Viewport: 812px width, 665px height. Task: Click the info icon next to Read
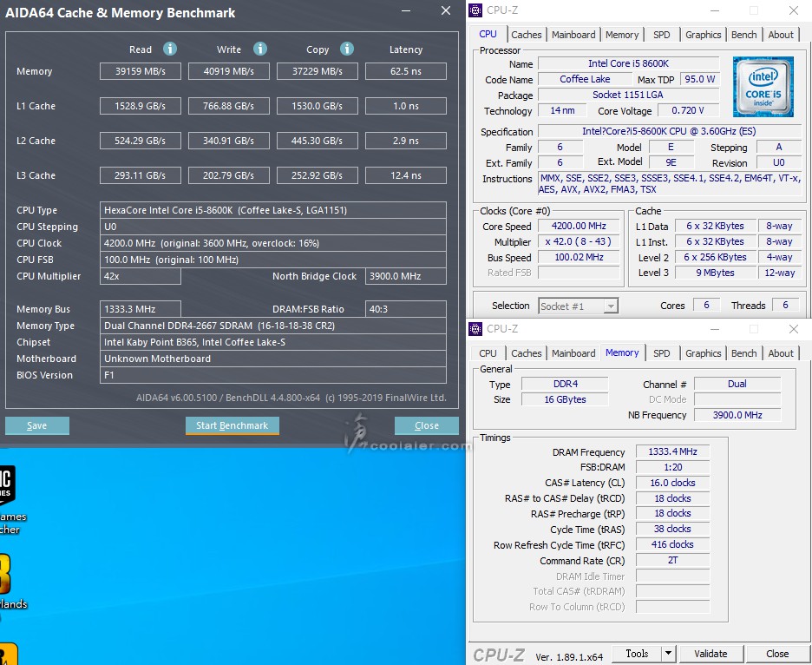click(x=170, y=49)
